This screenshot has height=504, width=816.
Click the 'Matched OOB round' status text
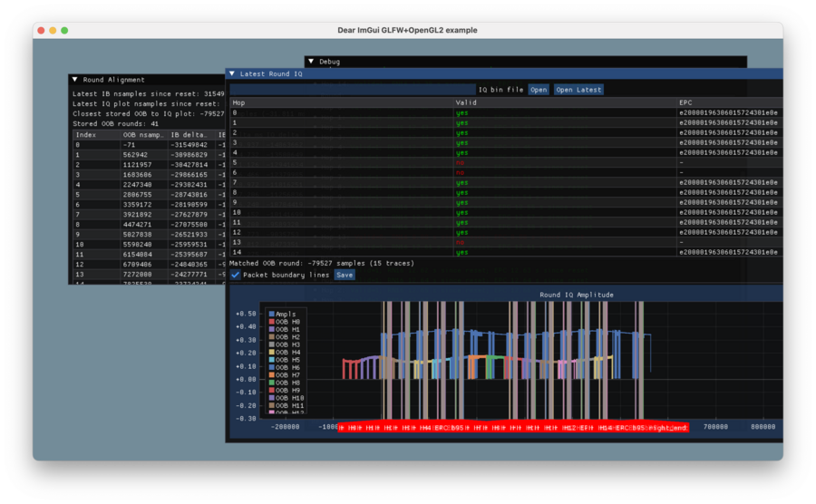pyautogui.click(x=322, y=263)
